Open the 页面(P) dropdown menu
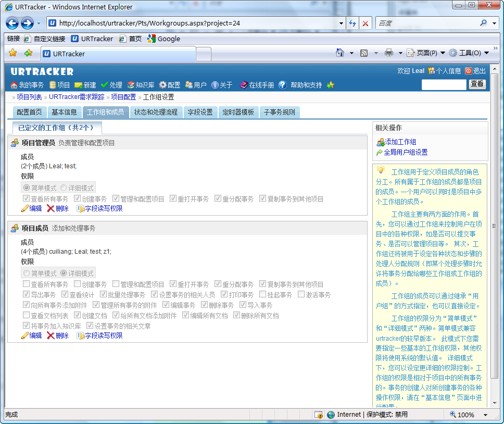Viewport: 504px width, 424px height. tap(426, 53)
